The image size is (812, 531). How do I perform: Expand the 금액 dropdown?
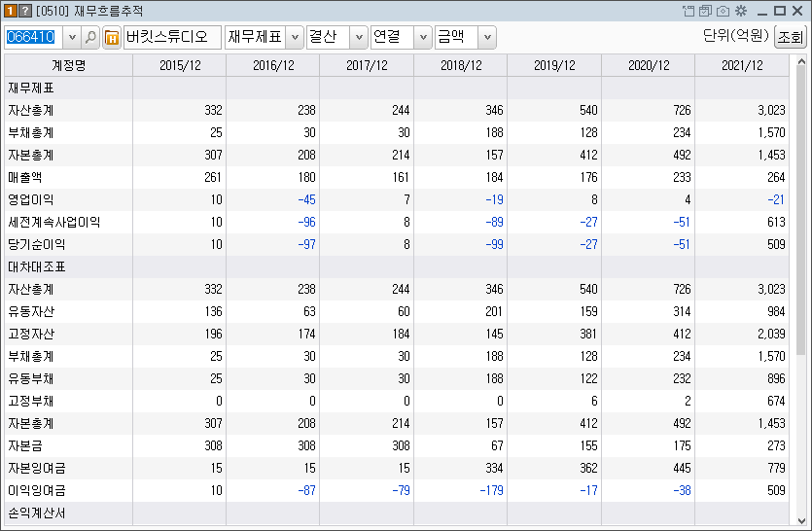point(487,37)
